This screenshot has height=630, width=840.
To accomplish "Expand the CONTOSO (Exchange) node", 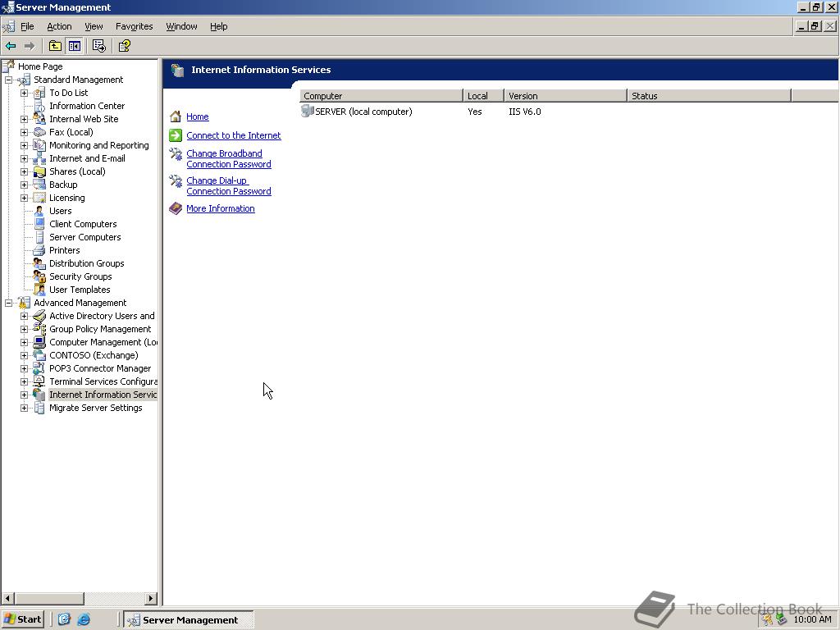I will point(24,355).
